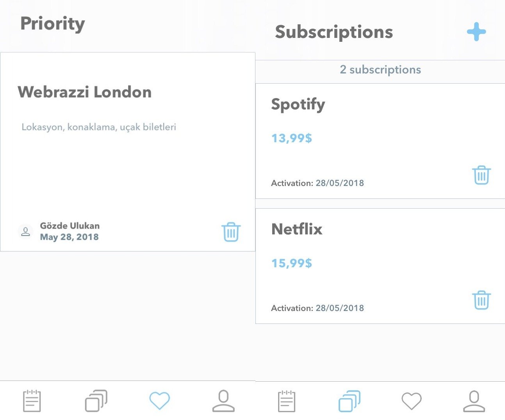
Task: Open subscriptions tab in left screen
Action: [x=96, y=400]
